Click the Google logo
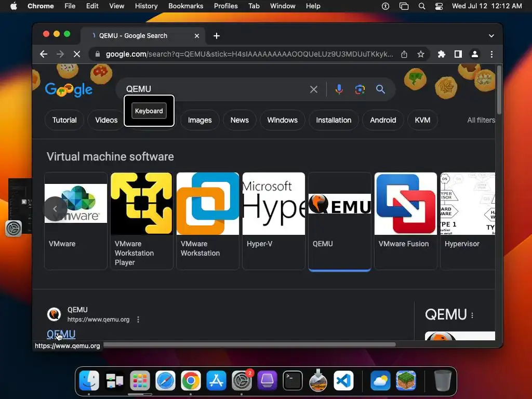This screenshot has width=532, height=399. click(x=69, y=89)
